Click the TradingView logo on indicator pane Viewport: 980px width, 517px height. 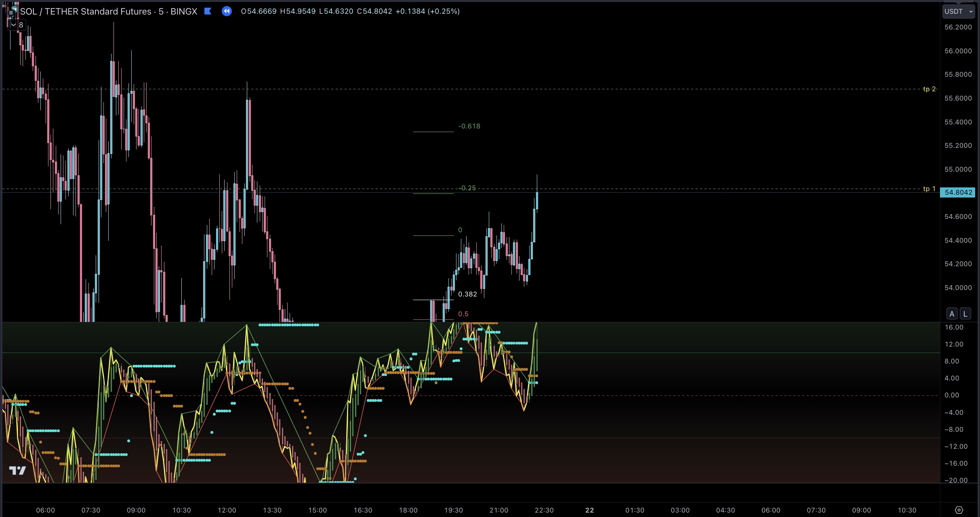tap(17, 471)
